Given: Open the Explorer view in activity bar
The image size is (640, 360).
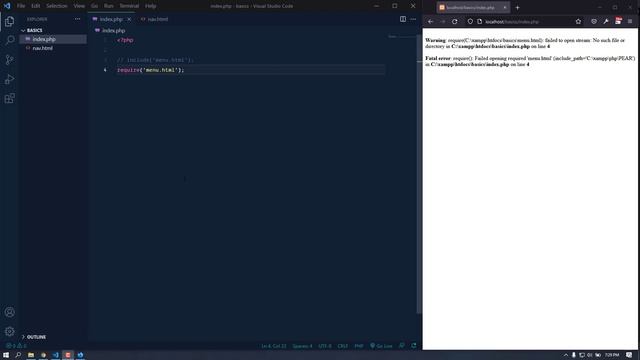Looking at the screenshot, I should (9, 21).
